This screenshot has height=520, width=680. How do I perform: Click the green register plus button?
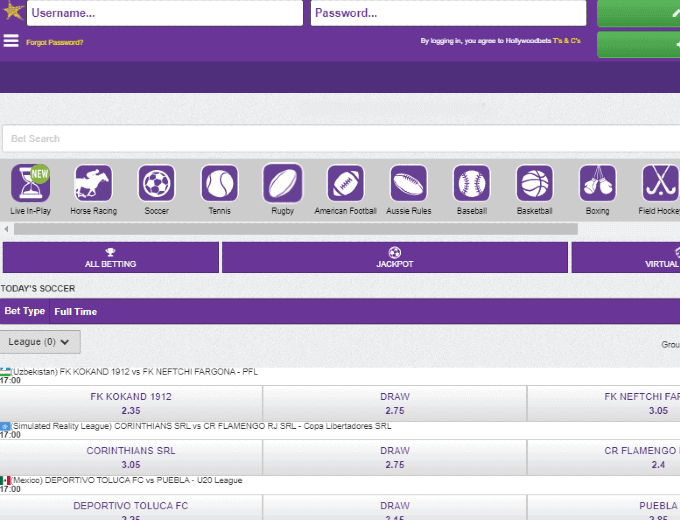[x=638, y=45]
